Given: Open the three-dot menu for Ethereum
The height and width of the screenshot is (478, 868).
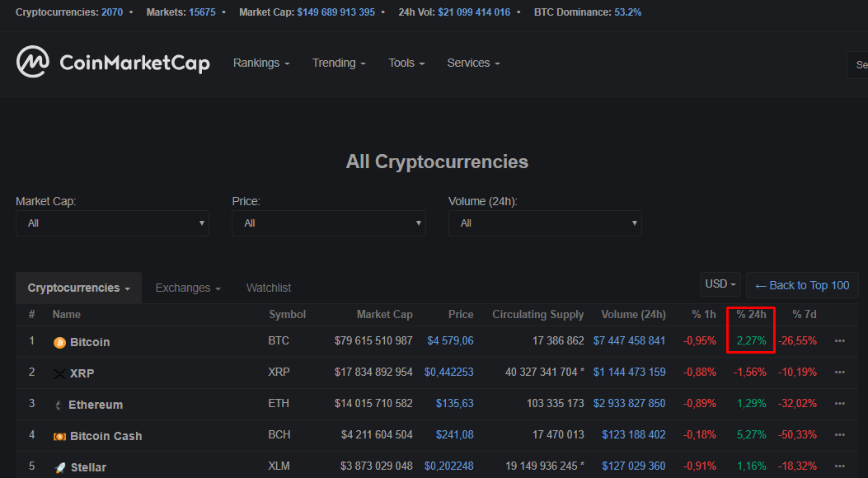Looking at the screenshot, I should pos(839,404).
